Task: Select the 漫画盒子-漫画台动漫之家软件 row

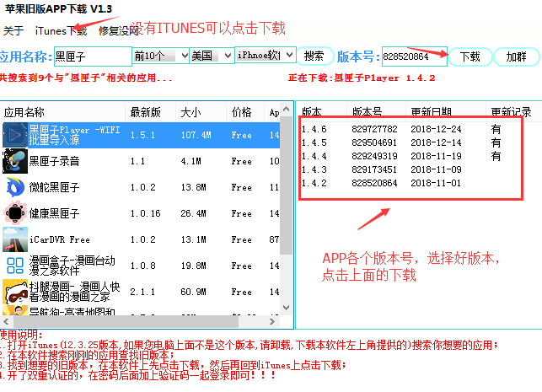Action: (x=141, y=266)
